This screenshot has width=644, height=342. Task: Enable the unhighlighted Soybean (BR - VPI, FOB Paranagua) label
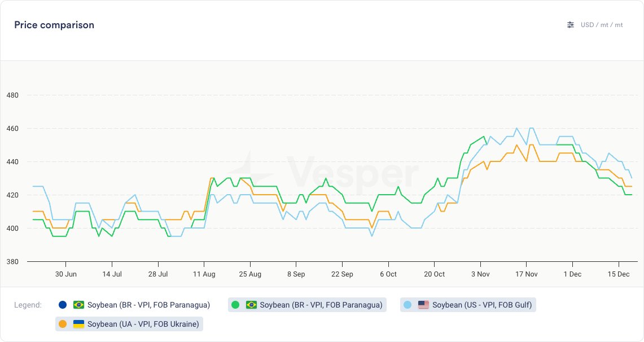(x=148, y=305)
